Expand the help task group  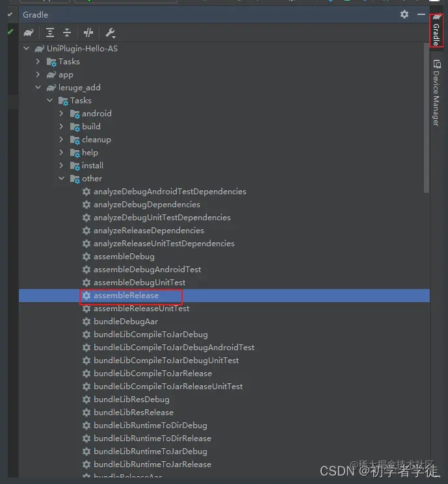[62, 153]
